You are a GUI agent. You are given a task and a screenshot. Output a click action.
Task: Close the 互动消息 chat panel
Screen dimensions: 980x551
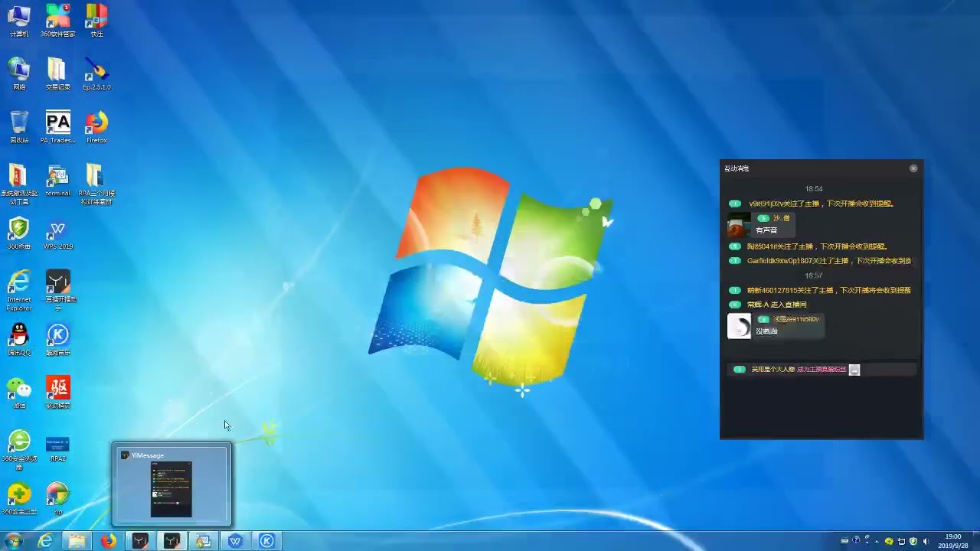point(913,168)
